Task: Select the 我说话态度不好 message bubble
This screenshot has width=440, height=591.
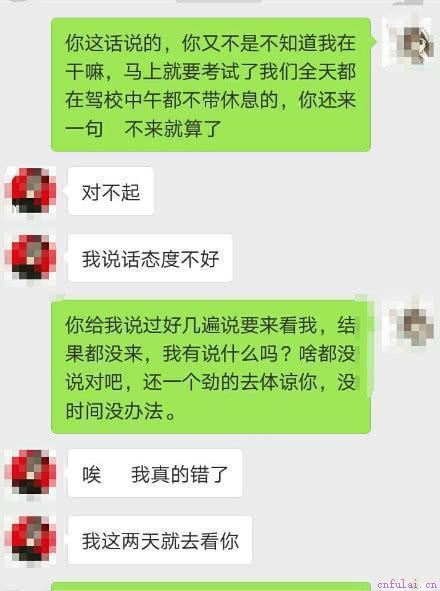Action: pyautogui.click(x=150, y=259)
